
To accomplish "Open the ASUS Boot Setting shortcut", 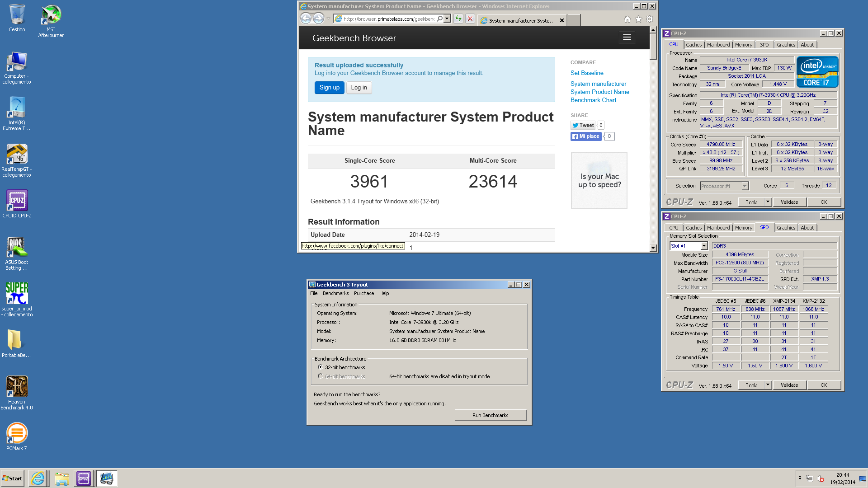I will (x=17, y=253).
